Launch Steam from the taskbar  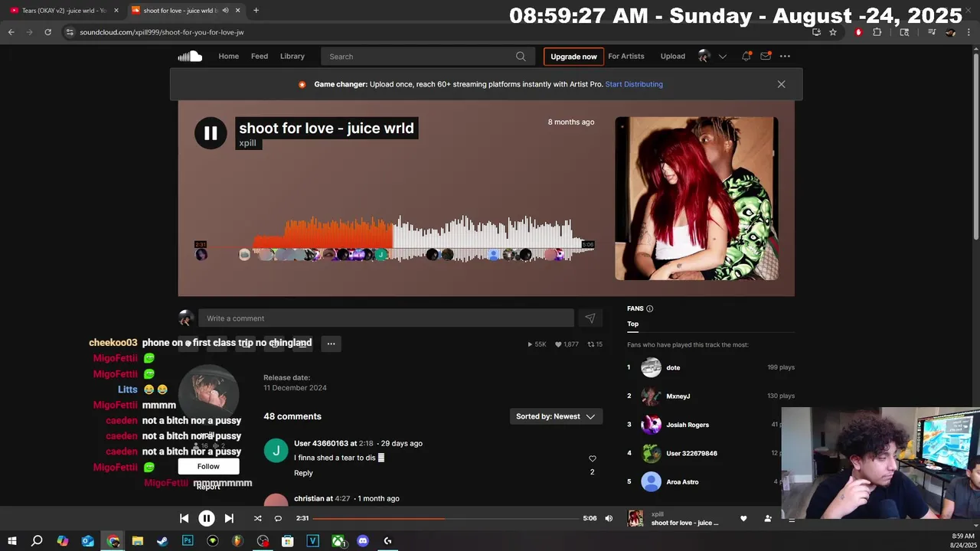pos(162,541)
